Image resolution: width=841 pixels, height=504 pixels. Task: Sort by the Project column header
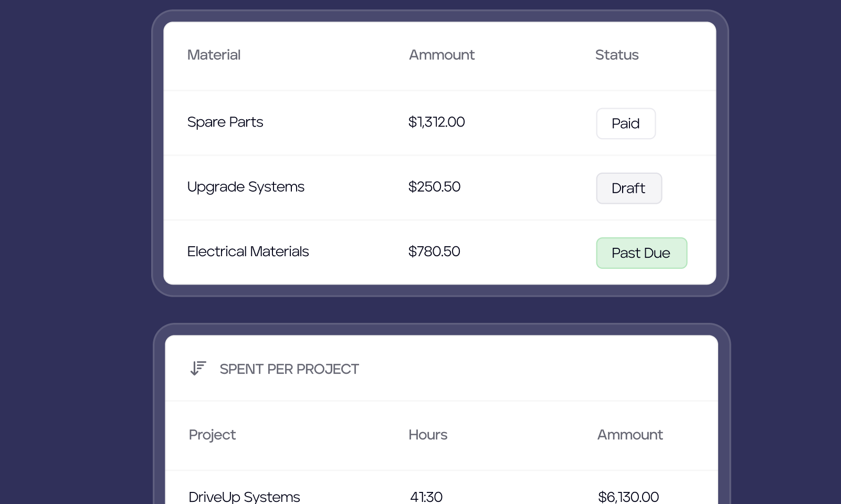click(212, 435)
